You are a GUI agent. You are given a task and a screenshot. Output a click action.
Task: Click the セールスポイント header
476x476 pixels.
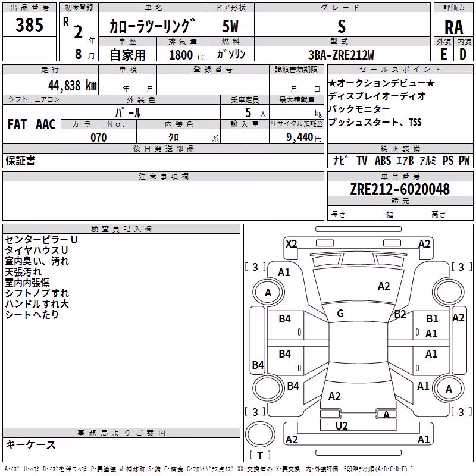coord(400,69)
